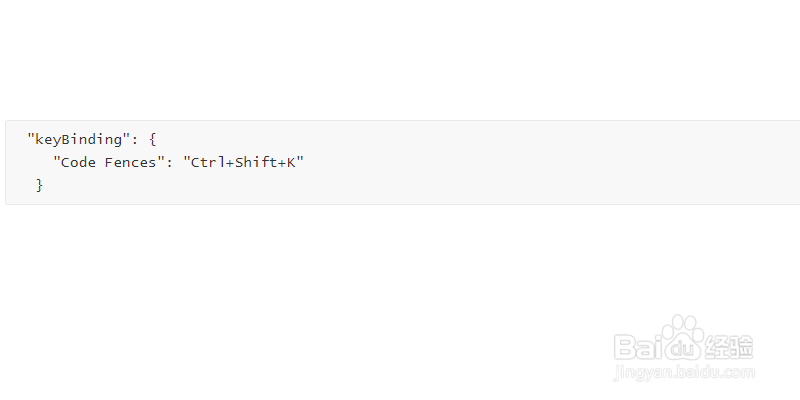This screenshot has width=800, height=400.
Task: Click the "keyBinding" key text
Action: [79, 139]
